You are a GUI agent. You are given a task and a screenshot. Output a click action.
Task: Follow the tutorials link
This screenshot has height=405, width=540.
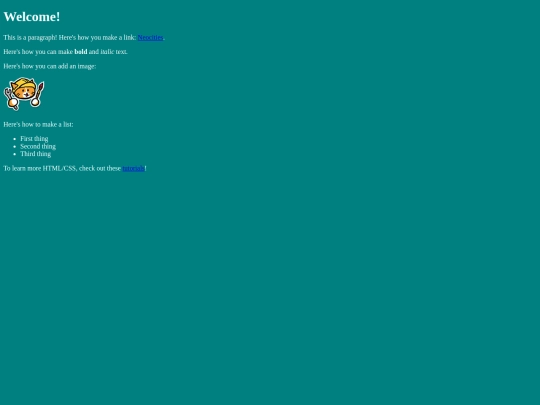(x=133, y=168)
